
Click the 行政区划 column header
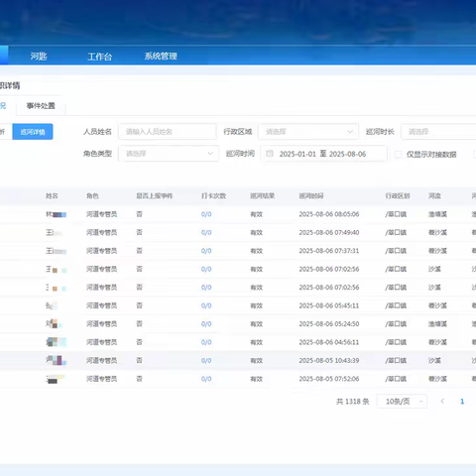pos(398,196)
